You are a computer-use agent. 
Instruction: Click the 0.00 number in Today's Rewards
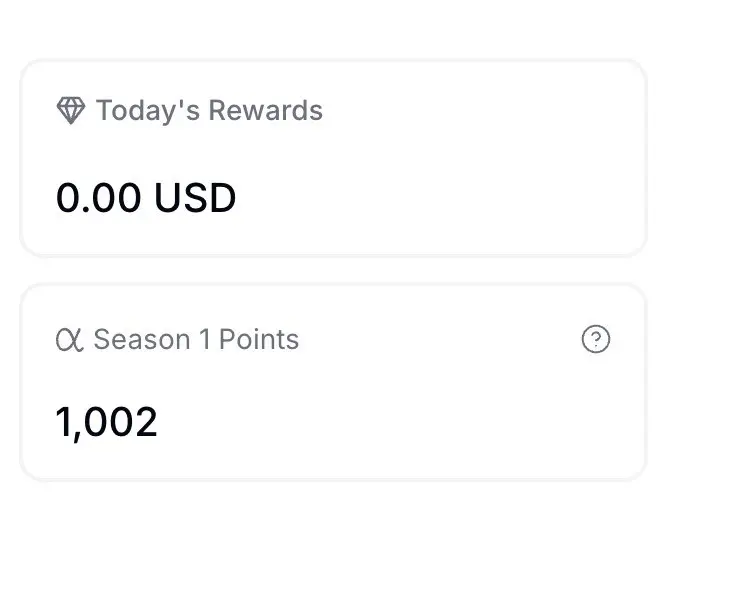pyautogui.click(x=99, y=198)
